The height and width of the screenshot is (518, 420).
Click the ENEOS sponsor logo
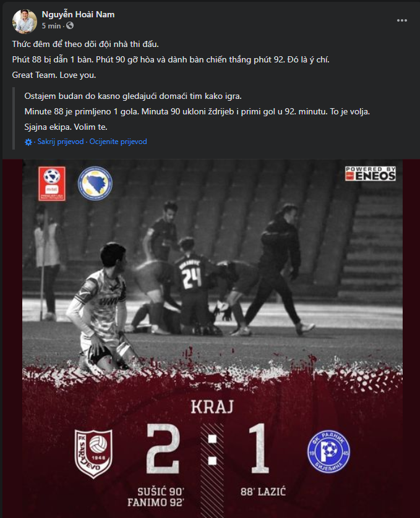pos(371,174)
